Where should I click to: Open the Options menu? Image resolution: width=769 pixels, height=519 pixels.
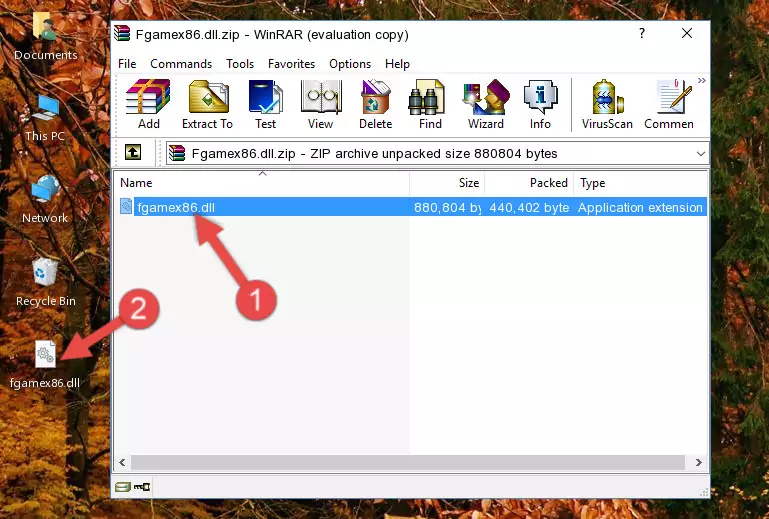tap(350, 64)
